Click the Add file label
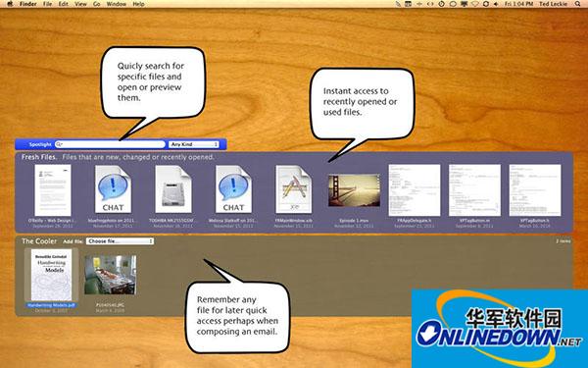Image resolution: width=588 pixels, height=368 pixels. [x=73, y=241]
